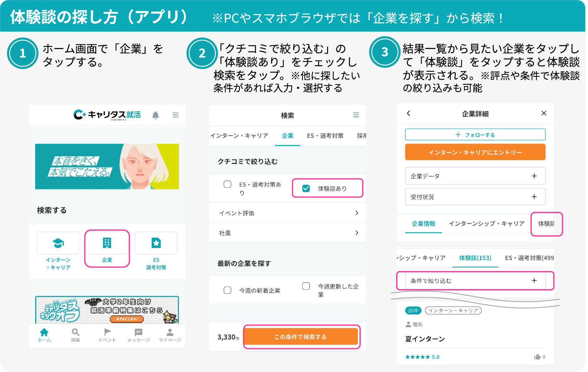The width and height of the screenshot is (588, 372).
Task: Check 今週の新着企業 filter
Action: [227, 290]
